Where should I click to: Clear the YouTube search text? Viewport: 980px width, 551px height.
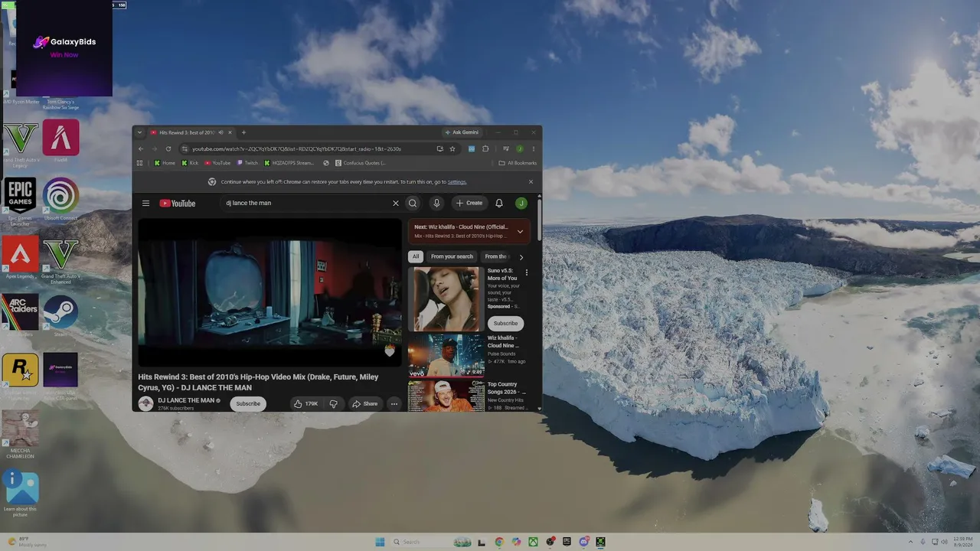[x=396, y=203]
